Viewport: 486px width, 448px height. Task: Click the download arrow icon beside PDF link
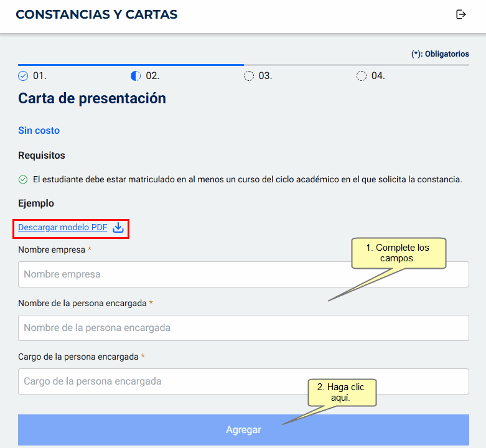click(118, 228)
